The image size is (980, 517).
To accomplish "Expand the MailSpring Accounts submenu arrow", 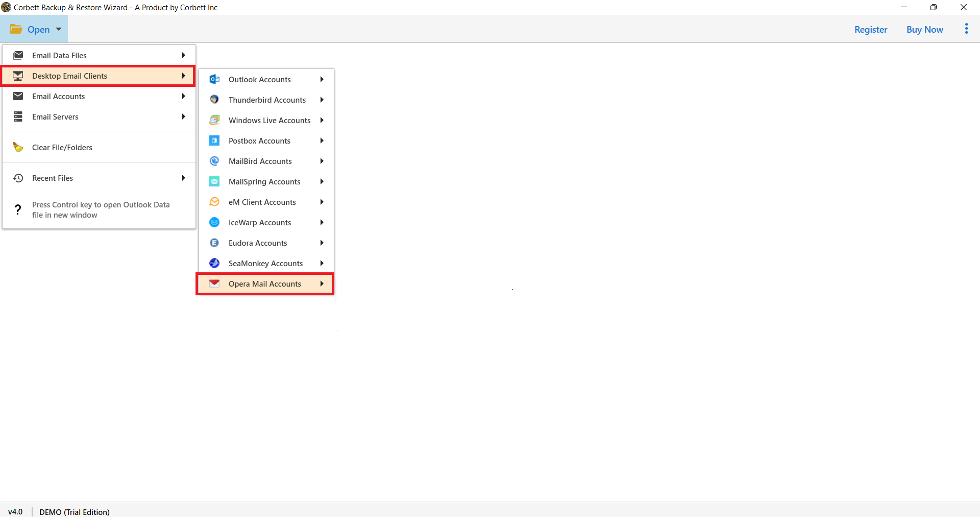I will click(322, 181).
